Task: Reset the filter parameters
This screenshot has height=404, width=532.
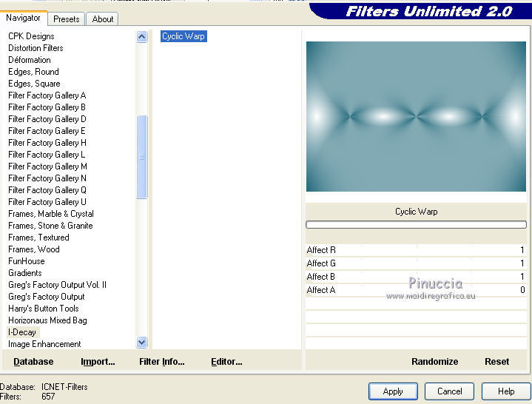Action: [x=496, y=362]
